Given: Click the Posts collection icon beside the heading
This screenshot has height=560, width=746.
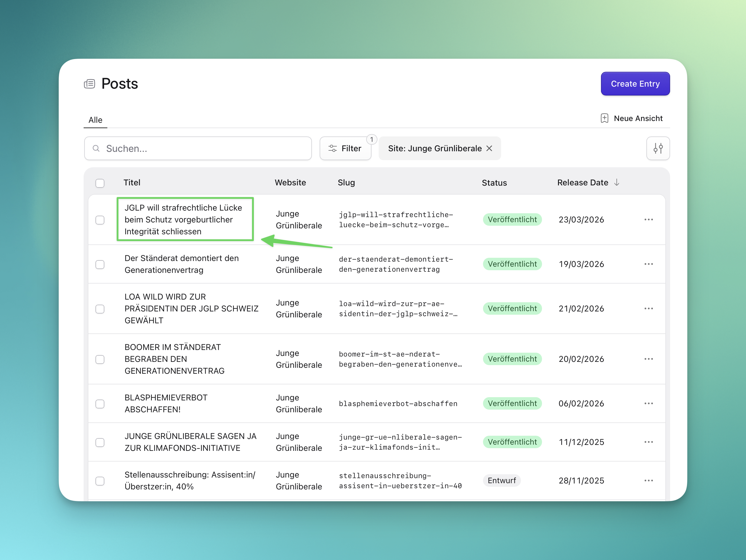Looking at the screenshot, I should point(89,84).
